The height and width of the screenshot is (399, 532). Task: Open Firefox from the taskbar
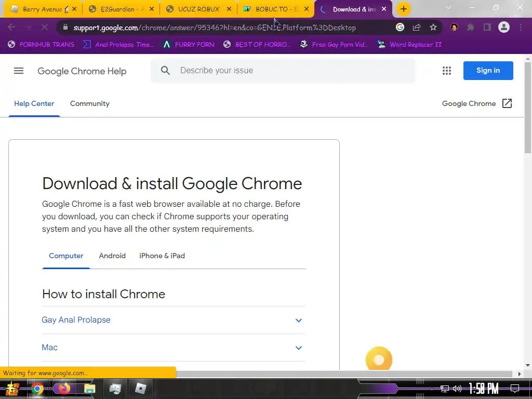(64, 389)
